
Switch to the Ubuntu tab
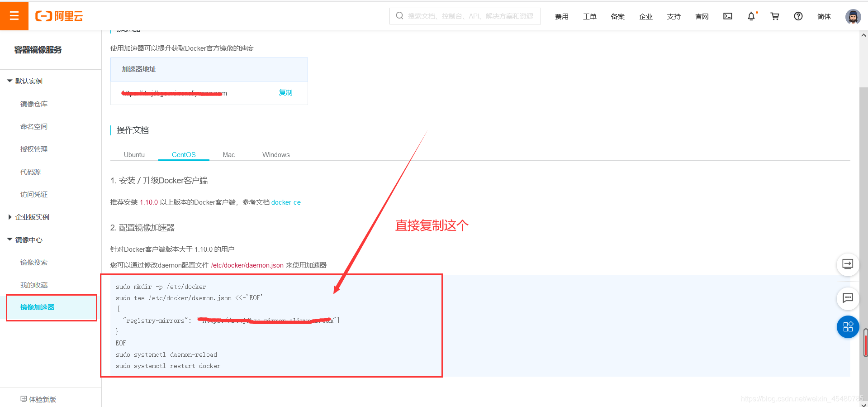(134, 155)
